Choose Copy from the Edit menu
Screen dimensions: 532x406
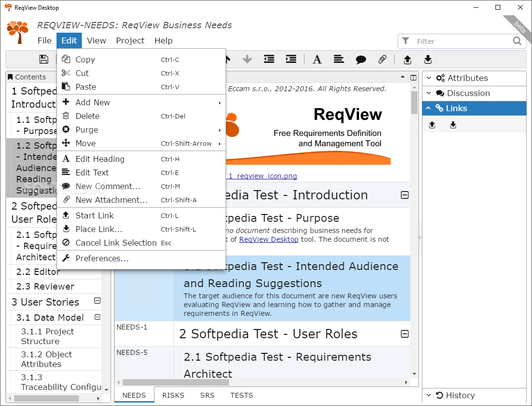pyautogui.click(x=141, y=59)
